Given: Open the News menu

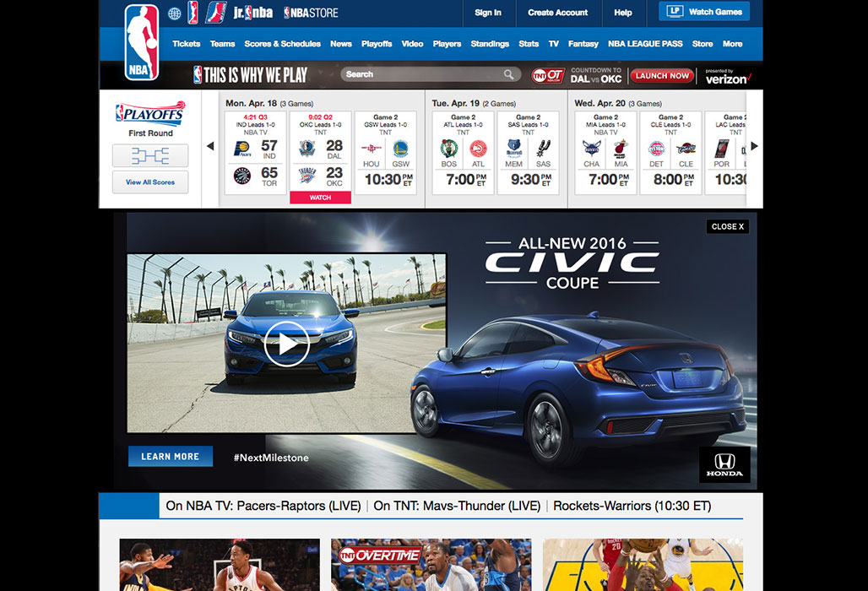Looking at the screenshot, I should [341, 44].
